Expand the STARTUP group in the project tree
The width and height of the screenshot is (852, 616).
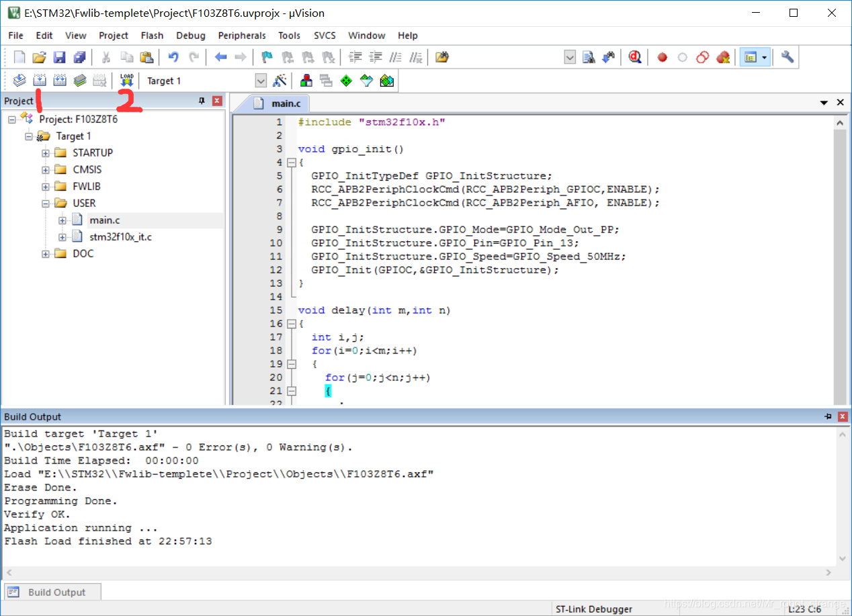tap(45, 152)
